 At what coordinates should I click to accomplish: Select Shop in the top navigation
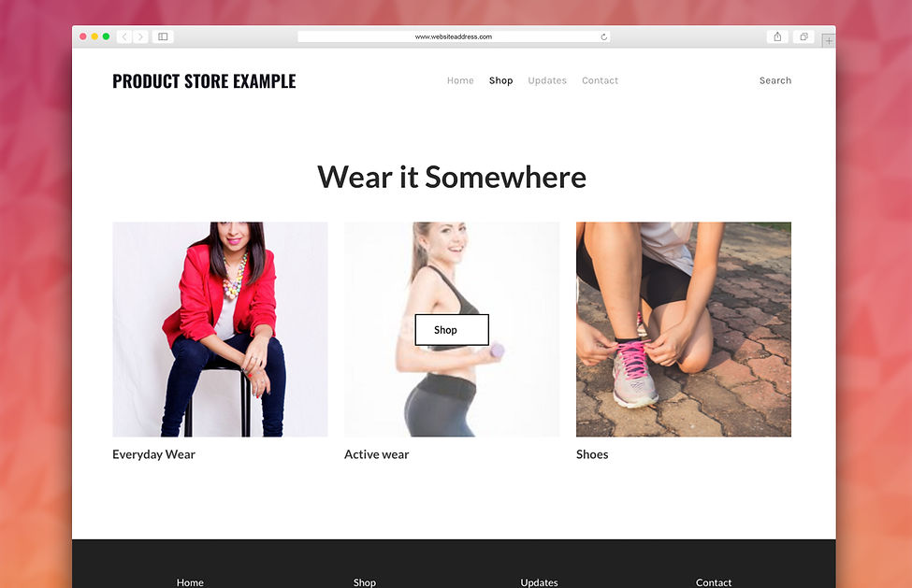pos(500,80)
